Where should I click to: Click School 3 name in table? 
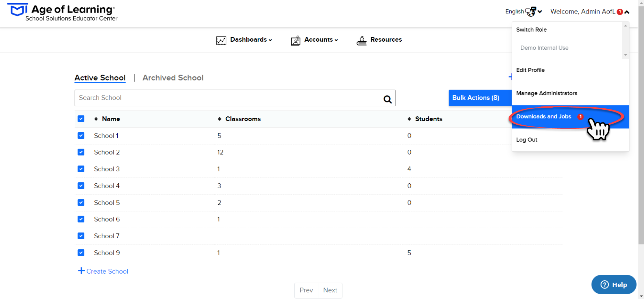pos(107,169)
